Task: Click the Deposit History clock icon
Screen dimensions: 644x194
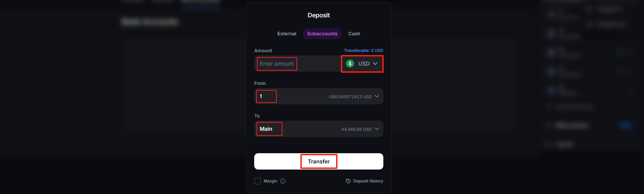Action: (348, 181)
